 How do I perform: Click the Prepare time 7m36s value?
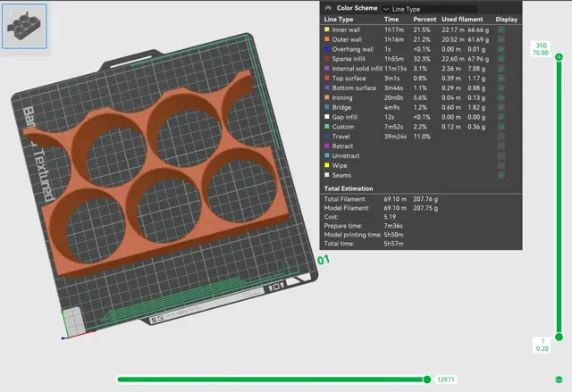click(393, 226)
